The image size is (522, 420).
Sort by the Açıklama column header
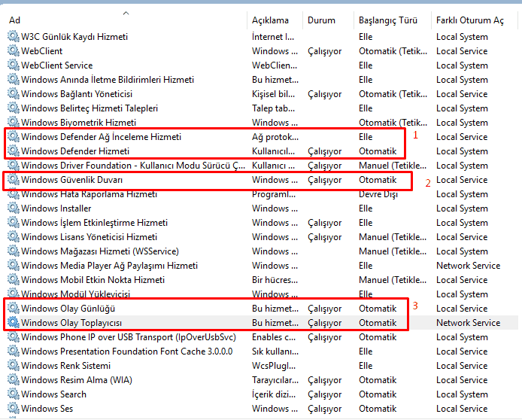pos(270,20)
